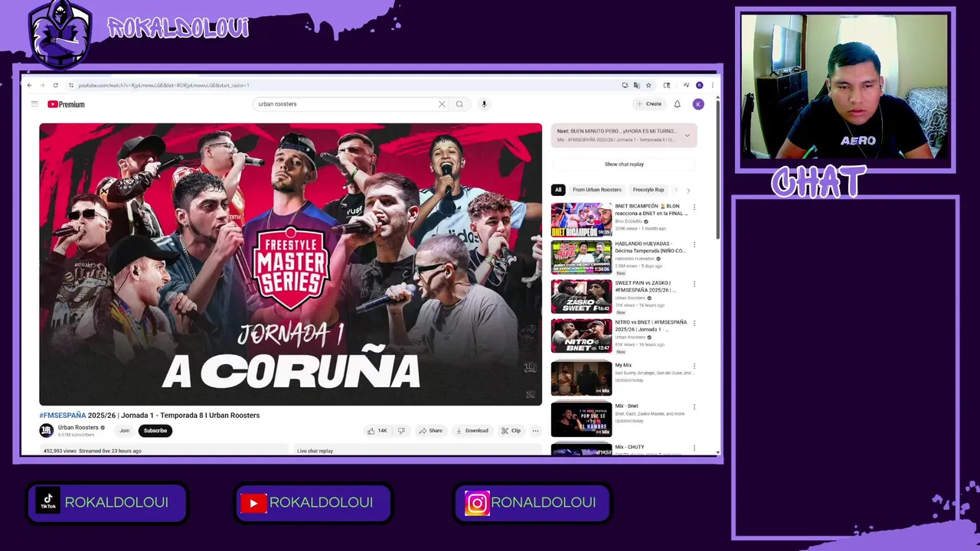Click the Create button
Screen dimensions: 980x551
coord(649,104)
